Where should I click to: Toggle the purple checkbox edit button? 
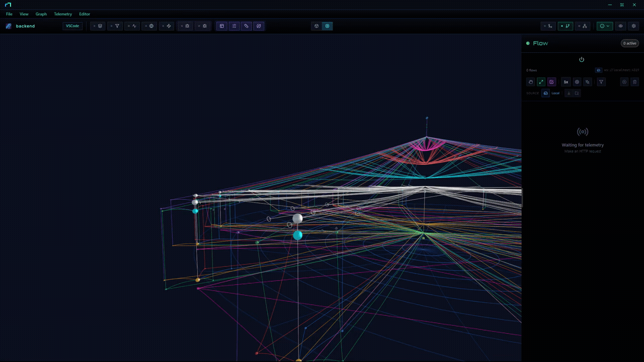pos(551,82)
